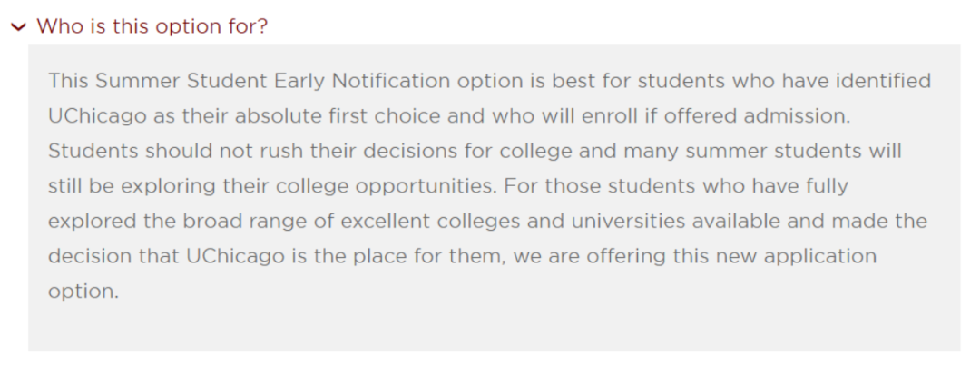Click "have identified" at the first line's end
980x366 pixels.
(x=867, y=81)
